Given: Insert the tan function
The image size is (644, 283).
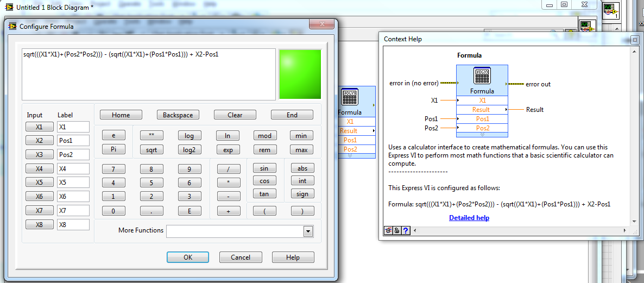Looking at the screenshot, I should tap(265, 193).
